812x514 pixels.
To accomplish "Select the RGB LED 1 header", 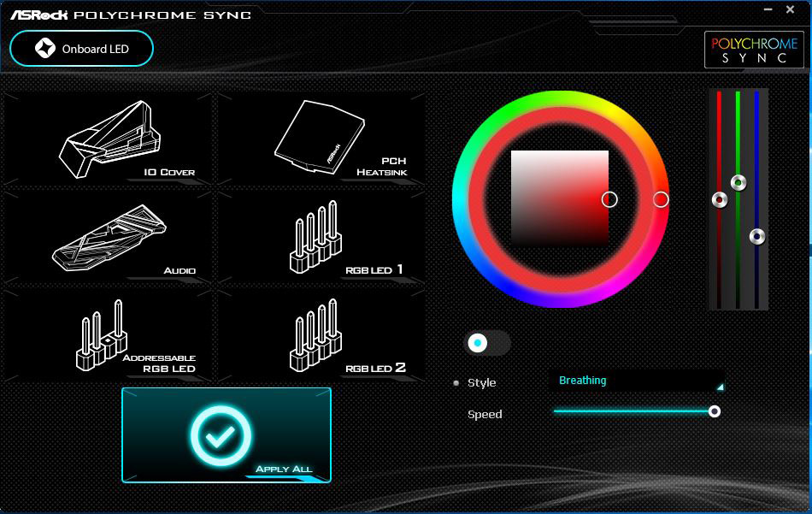I will tap(321, 237).
